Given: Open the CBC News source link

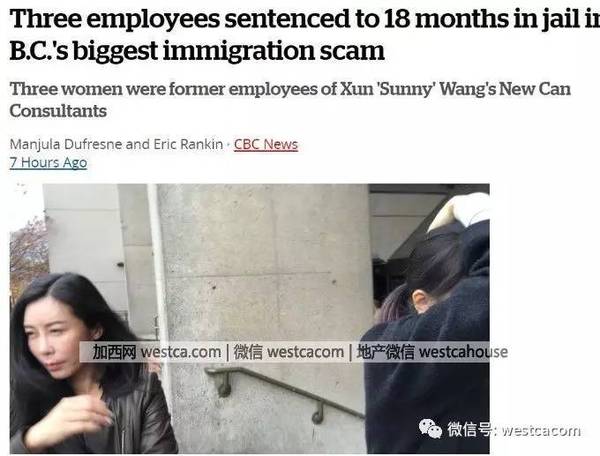Looking at the screenshot, I should coord(266,144).
